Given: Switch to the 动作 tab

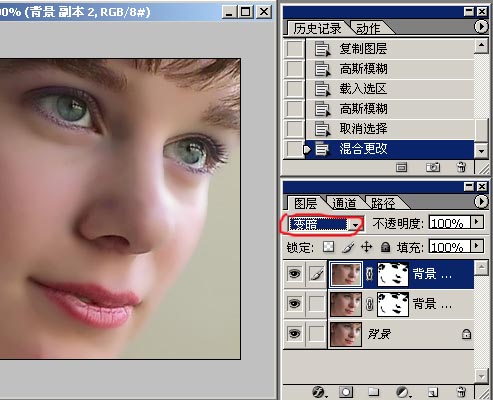Looking at the screenshot, I should [x=368, y=29].
